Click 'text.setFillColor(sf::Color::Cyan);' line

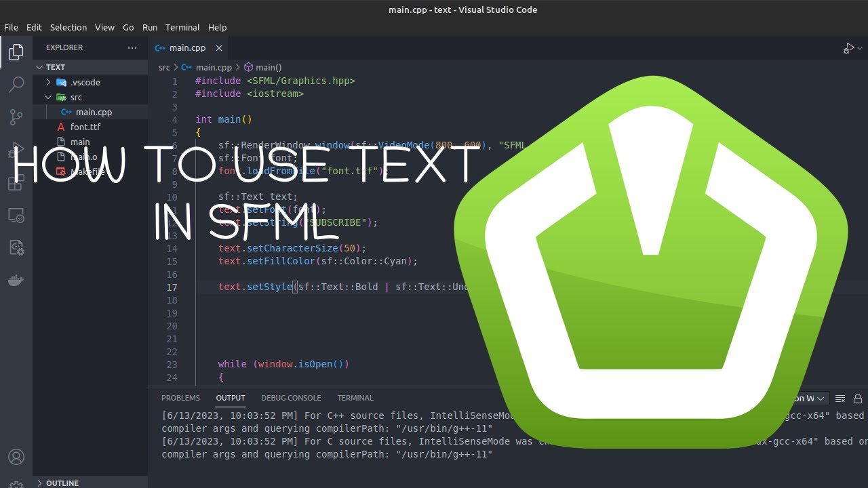pos(318,261)
